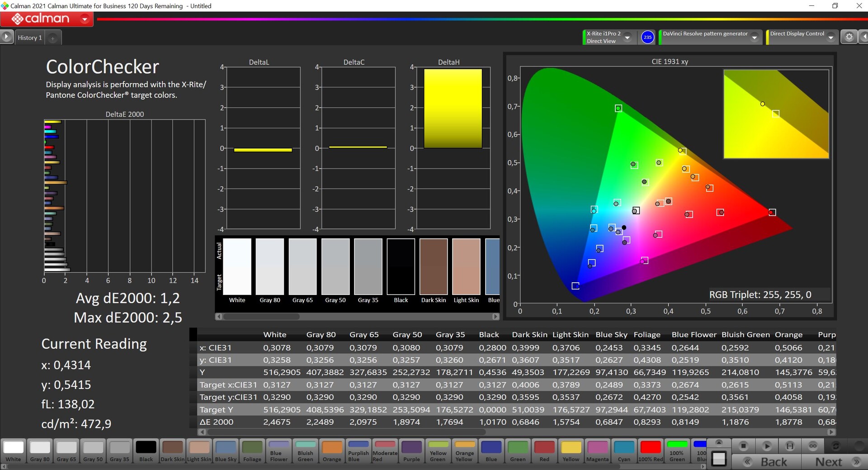The image size is (868, 470).
Task: Expand the DaVinci Resolve pattern generator dropdown
Action: [754, 38]
